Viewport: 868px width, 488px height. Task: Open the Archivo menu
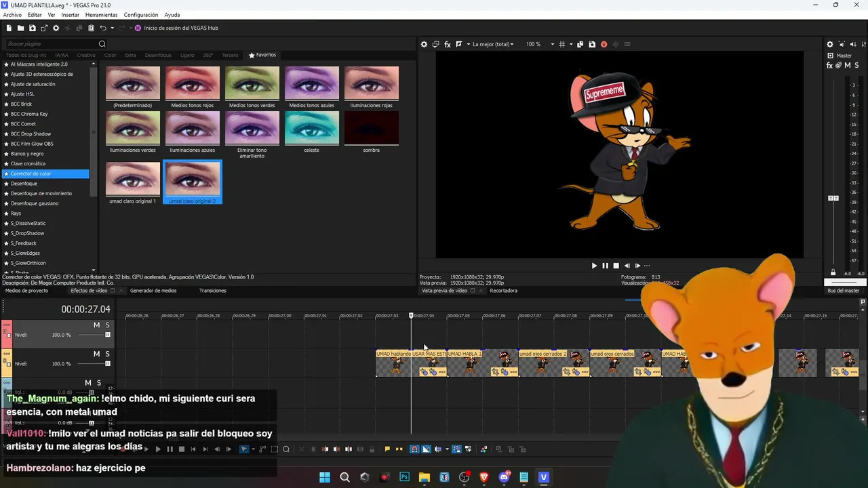(x=12, y=15)
